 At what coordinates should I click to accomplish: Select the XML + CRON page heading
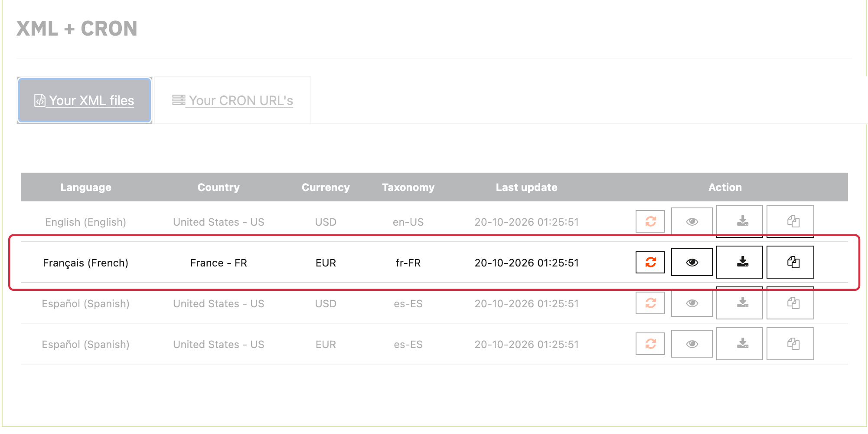coord(77,29)
